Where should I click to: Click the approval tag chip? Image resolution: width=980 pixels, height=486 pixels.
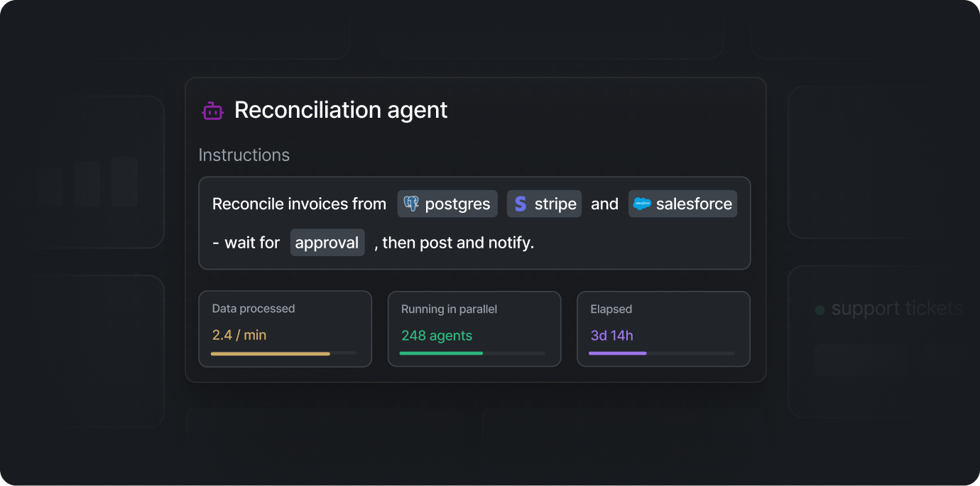tap(327, 243)
